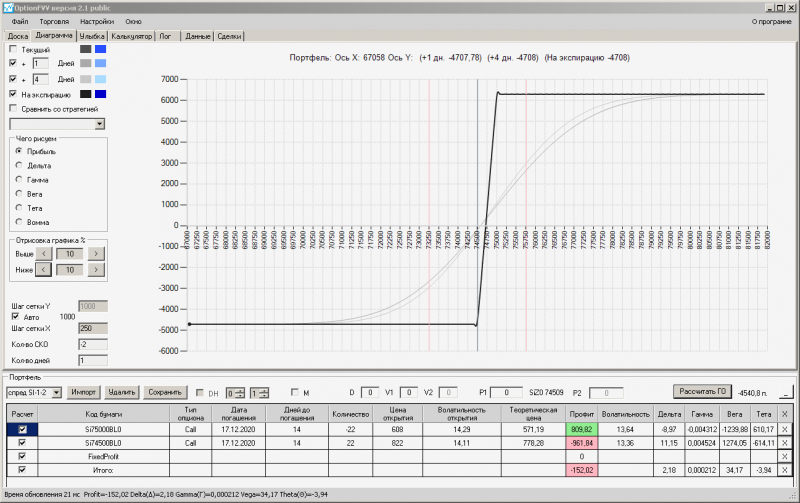Toggle Расчет checkbox for Si75000BL0 row

(22, 430)
